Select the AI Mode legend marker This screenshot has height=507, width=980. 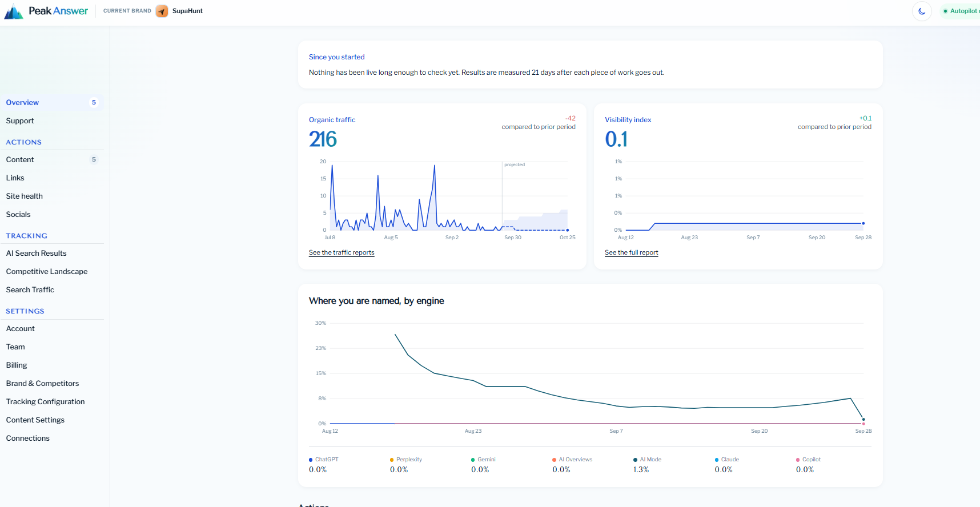tap(635, 460)
